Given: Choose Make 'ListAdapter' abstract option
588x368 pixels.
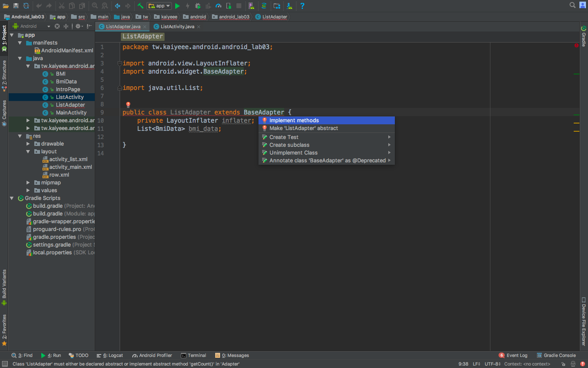Looking at the screenshot, I should [x=327, y=128].
